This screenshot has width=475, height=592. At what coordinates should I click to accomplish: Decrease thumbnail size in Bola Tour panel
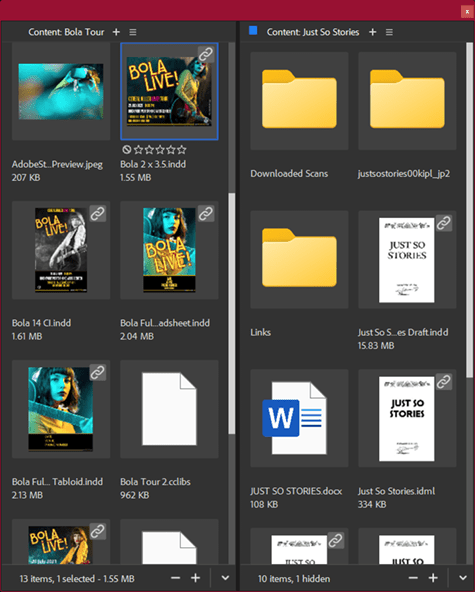coord(176,578)
